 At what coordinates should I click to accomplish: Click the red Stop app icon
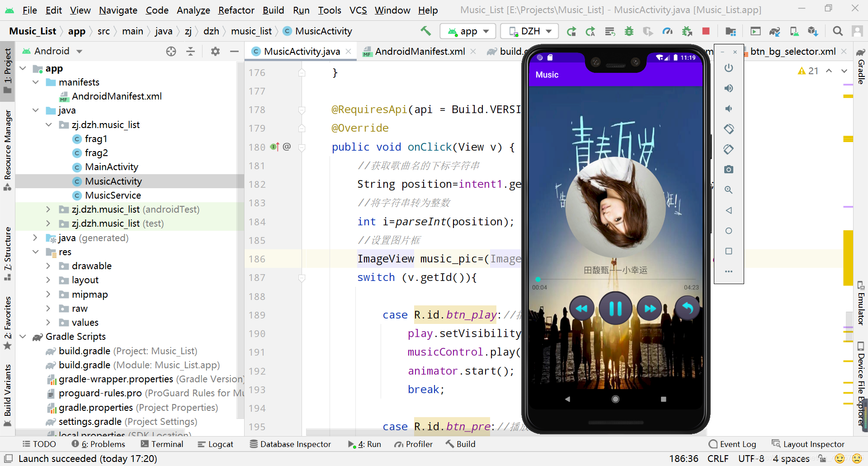pyautogui.click(x=706, y=31)
